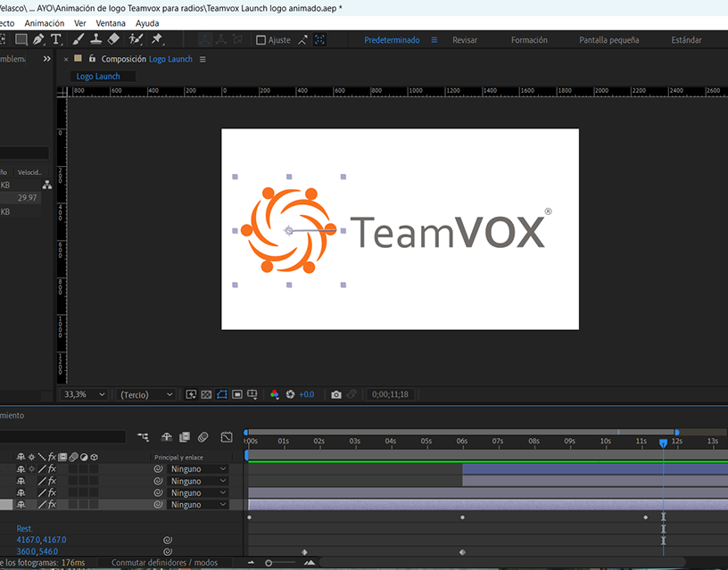Toggle the selected layer's fx effects switch
Image resolution: width=728 pixels, height=570 pixels.
(52, 505)
